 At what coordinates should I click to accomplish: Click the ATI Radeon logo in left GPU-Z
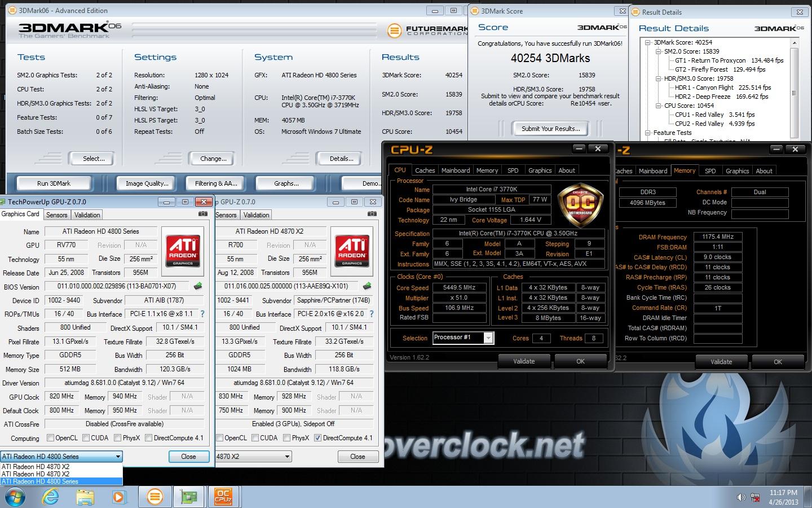pyautogui.click(x=183, y=251)
